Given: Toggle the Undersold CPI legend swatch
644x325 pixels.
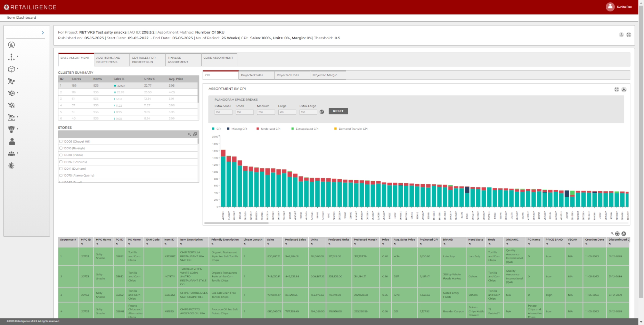Looking at the screenshot, I should pos(258,129).
